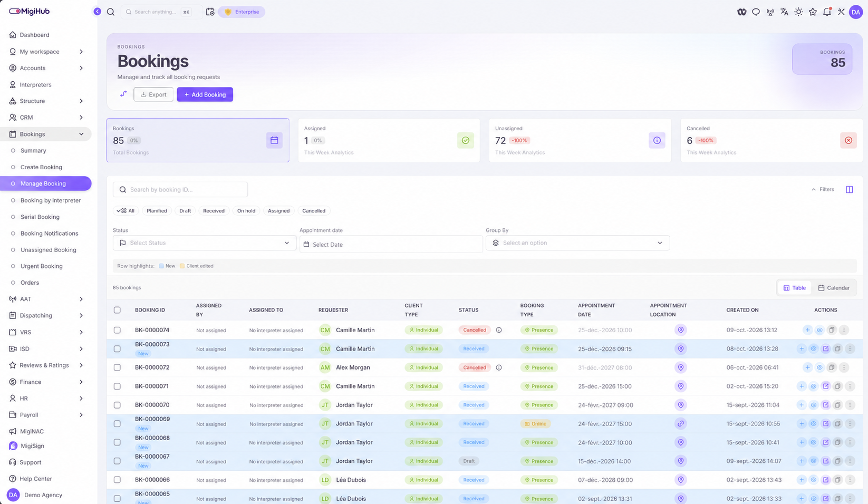Open location pin for BK-0000074

click(681, 330)
